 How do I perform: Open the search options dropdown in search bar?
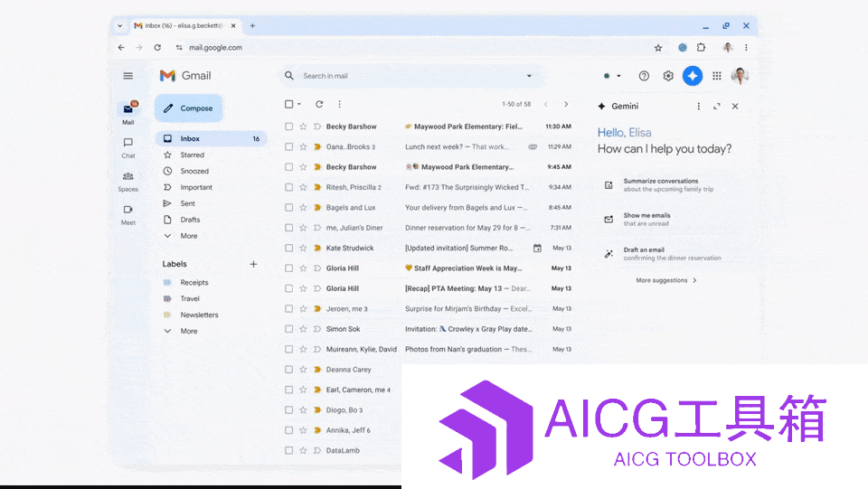(529, 76)
